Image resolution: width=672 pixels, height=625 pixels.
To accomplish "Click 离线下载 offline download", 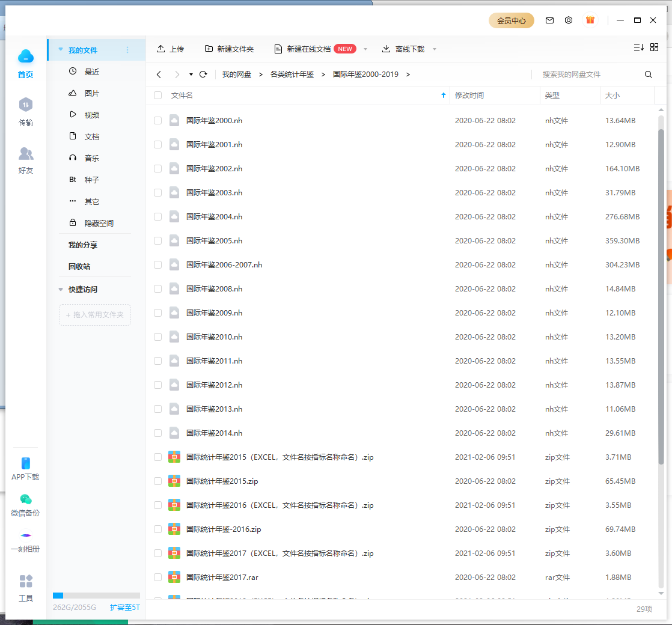I will [x=403, y=49].
